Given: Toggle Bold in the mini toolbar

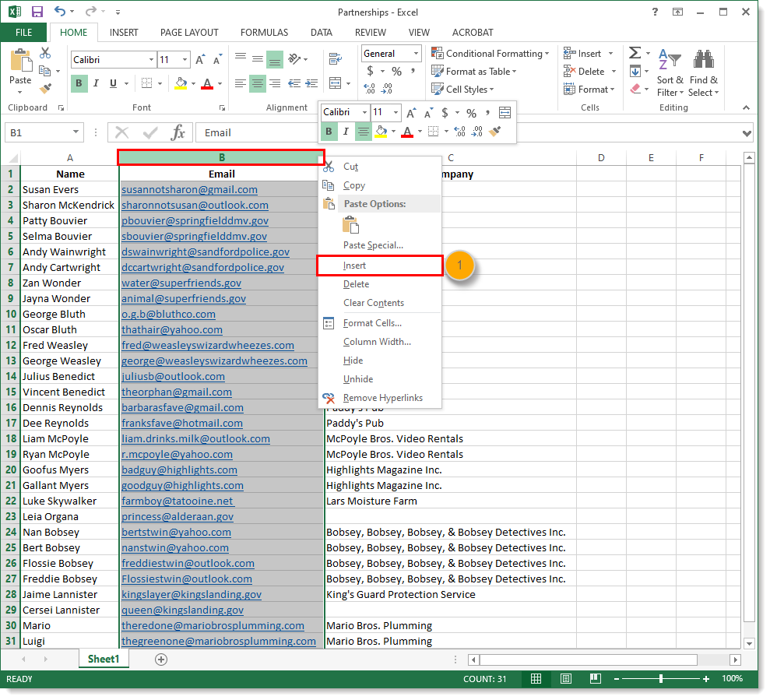Looking at the screenshot, I should tap(329, 131).
